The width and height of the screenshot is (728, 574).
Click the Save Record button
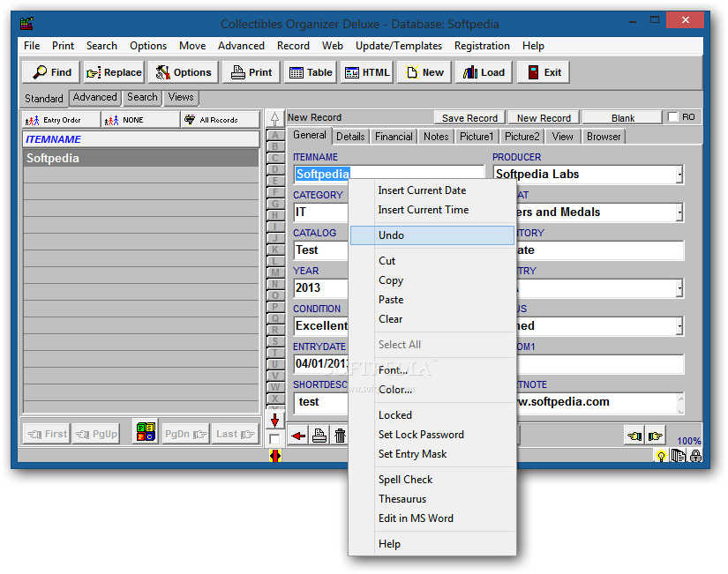click(469, 118)
